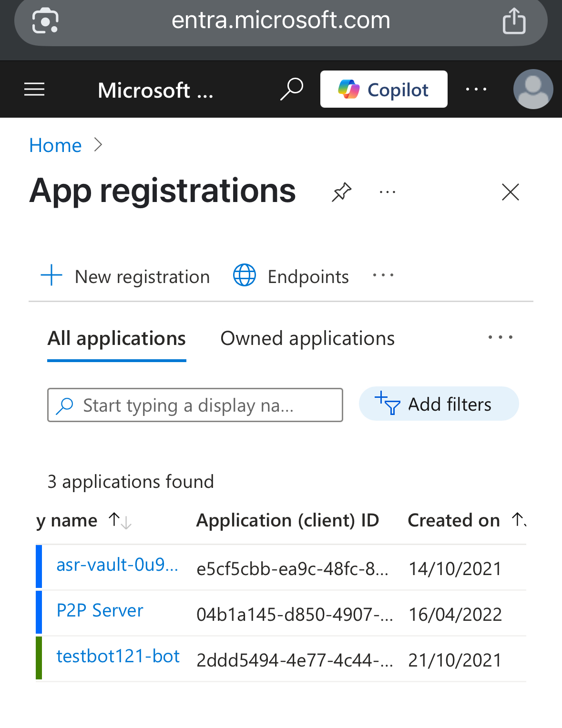Select client ID e5cf5cbb-ea9c-48fc-8...

point(293,569)
